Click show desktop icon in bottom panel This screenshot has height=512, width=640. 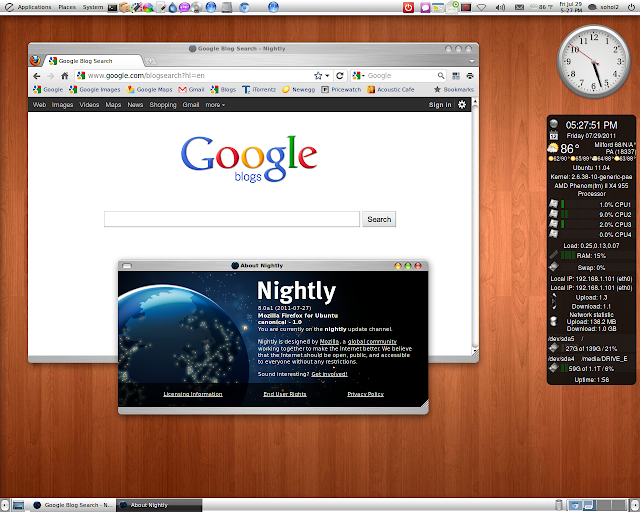18,505
